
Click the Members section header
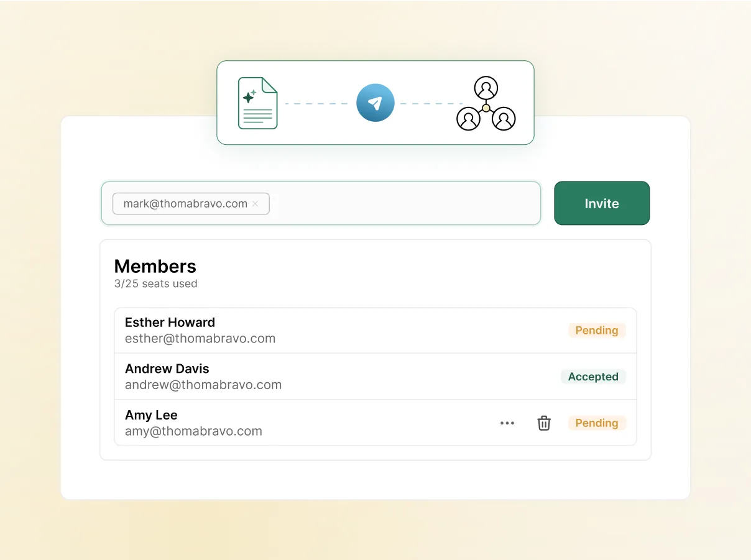155,266
